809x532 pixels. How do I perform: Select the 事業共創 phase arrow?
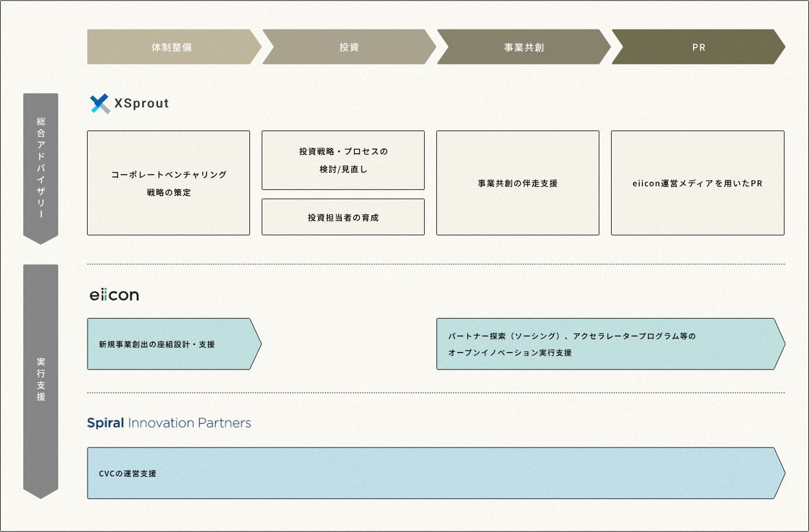[524, 47]
